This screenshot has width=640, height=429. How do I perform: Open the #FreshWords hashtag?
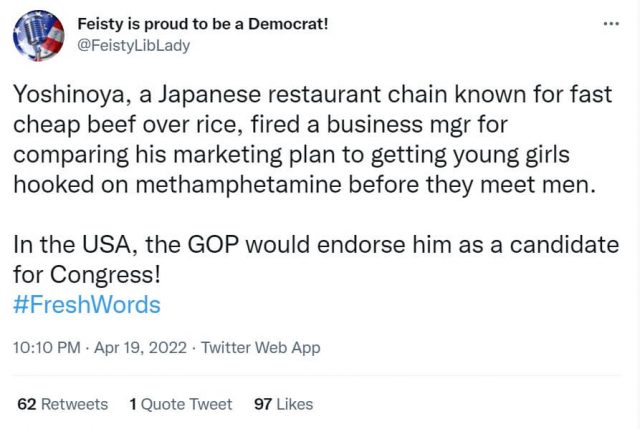(x=87, y=305)
